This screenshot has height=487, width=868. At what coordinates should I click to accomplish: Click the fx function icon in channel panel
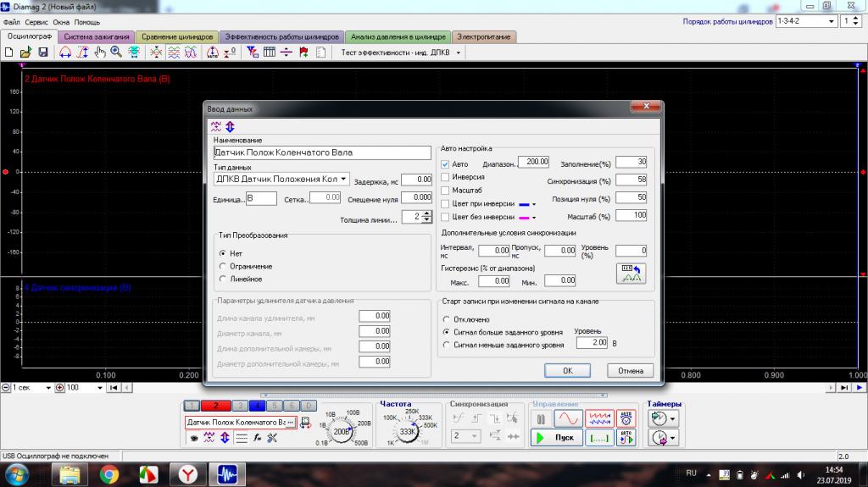(x=257, y=438)
